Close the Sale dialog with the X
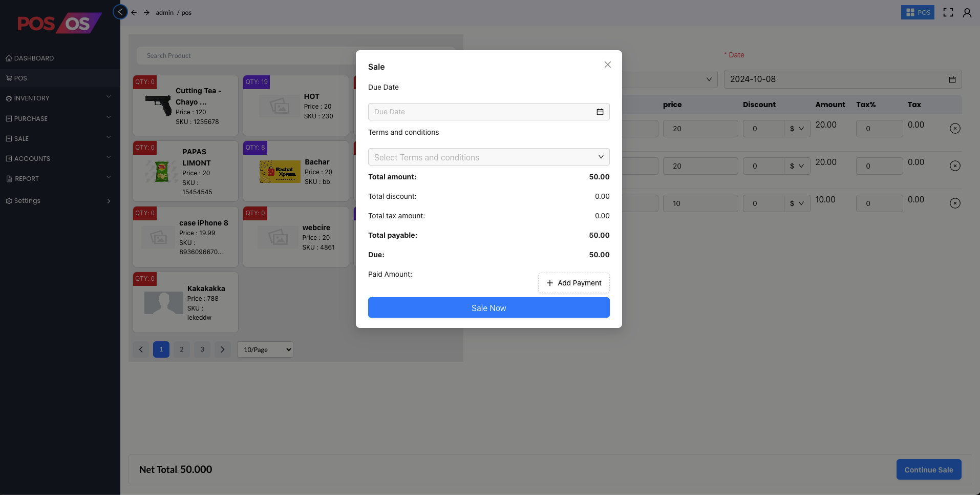 (607, 65)
